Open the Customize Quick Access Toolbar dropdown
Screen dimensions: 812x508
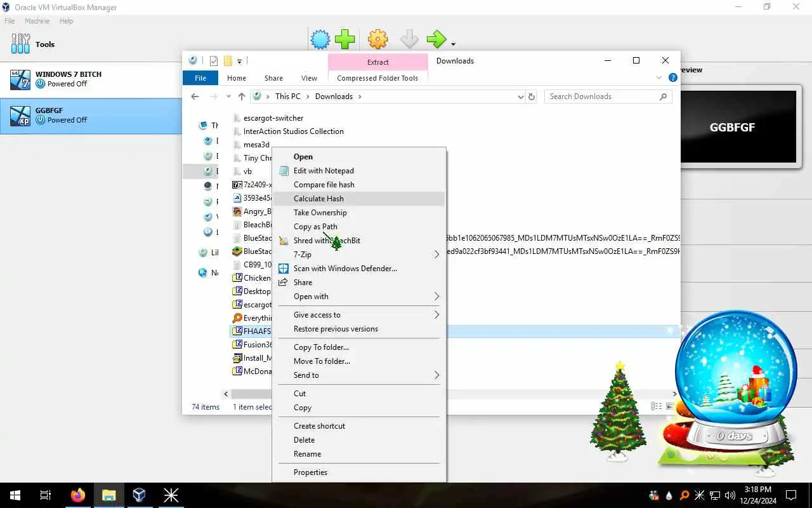[239, 62]
